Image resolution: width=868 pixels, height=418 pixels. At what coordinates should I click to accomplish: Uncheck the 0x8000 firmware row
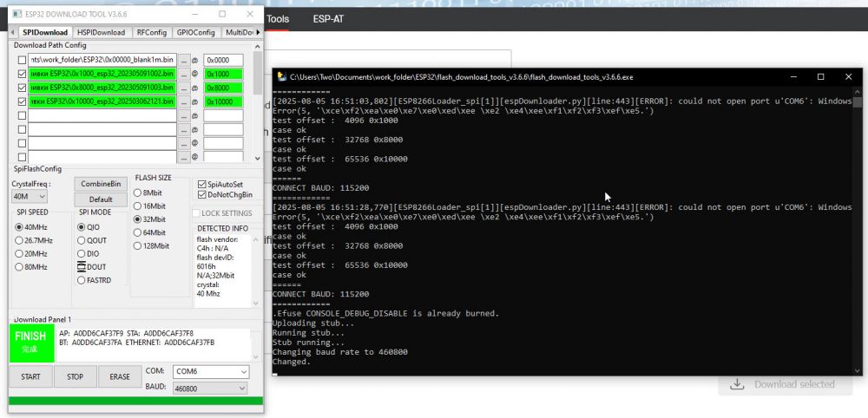click(x=22, y=88)
